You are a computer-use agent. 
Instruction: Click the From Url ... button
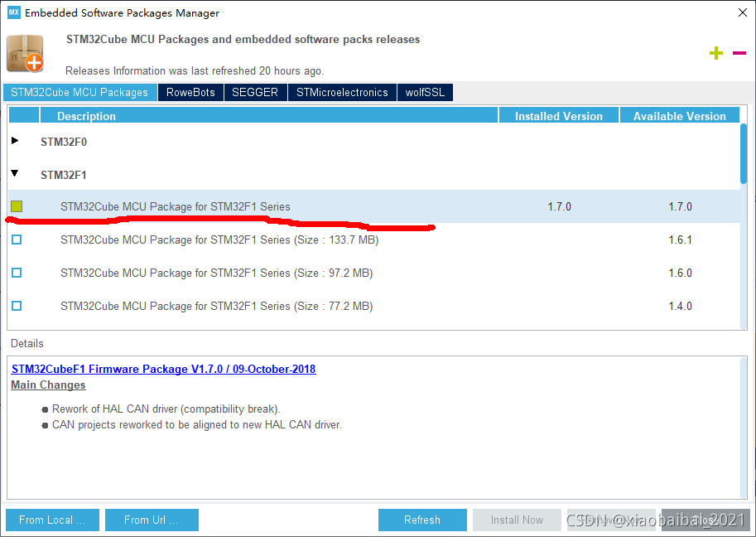pyautogui.click(x=152, y=520)
